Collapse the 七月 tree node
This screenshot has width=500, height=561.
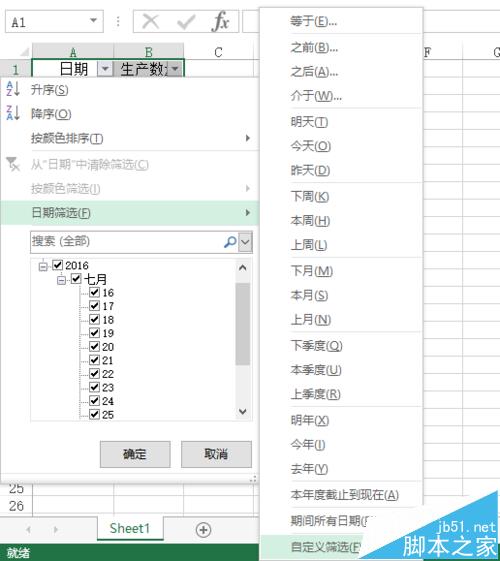click(x=62, y=280)
